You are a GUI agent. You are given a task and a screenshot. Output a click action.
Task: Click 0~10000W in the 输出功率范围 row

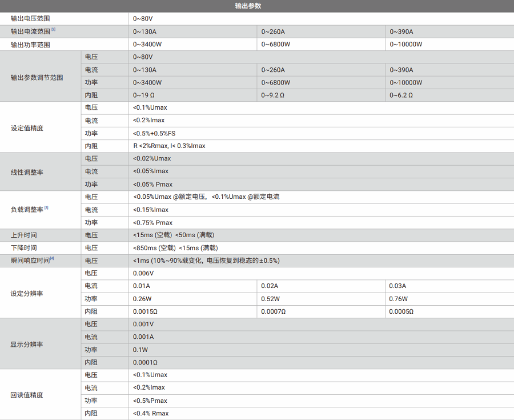pyautogui.click(x=405, y=45)
